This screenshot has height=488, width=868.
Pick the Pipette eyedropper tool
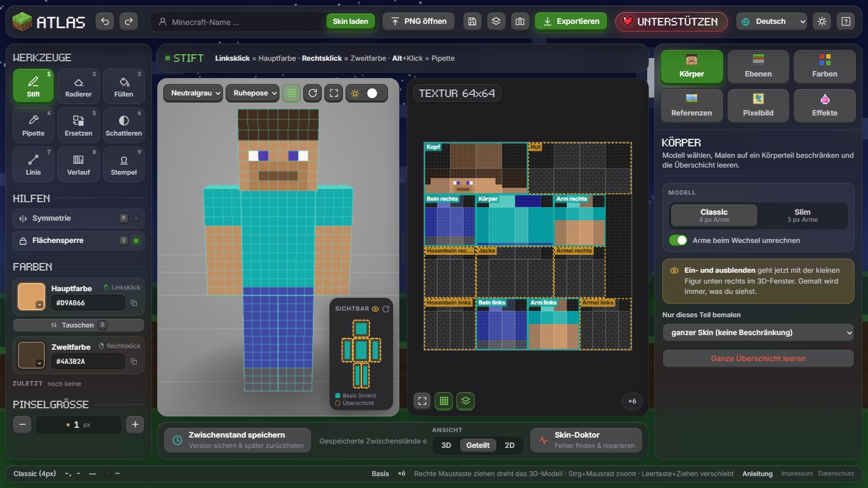[x=33, y=125]
